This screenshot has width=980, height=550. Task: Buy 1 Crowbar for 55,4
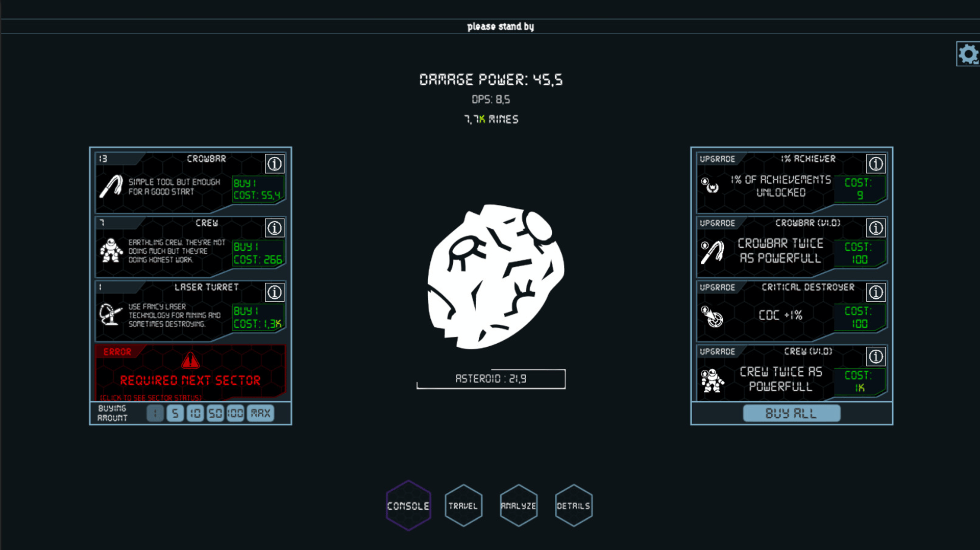coord(257,189)
